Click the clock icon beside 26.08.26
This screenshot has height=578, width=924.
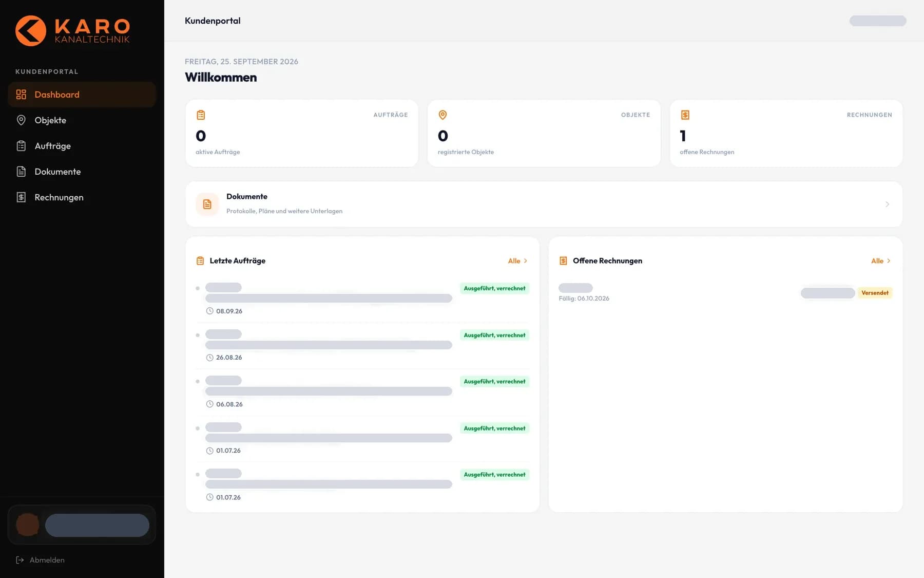(209, 358)
